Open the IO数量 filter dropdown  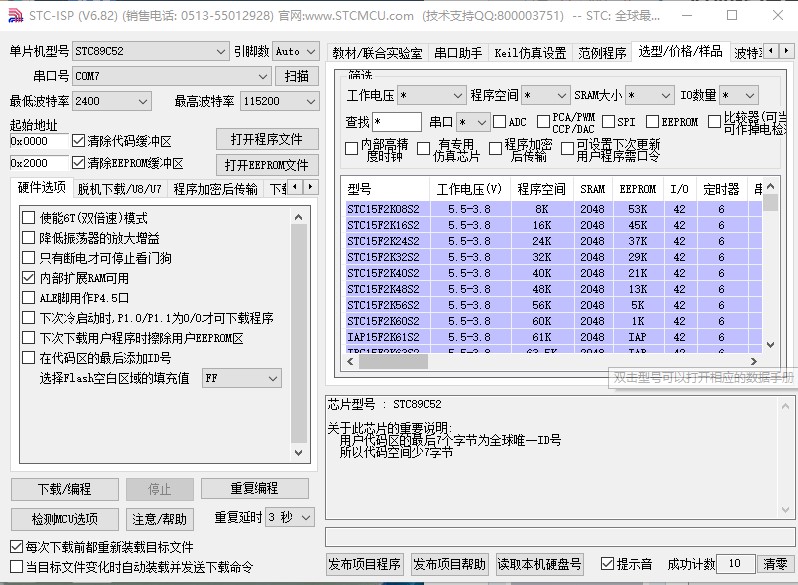[739, 95]
